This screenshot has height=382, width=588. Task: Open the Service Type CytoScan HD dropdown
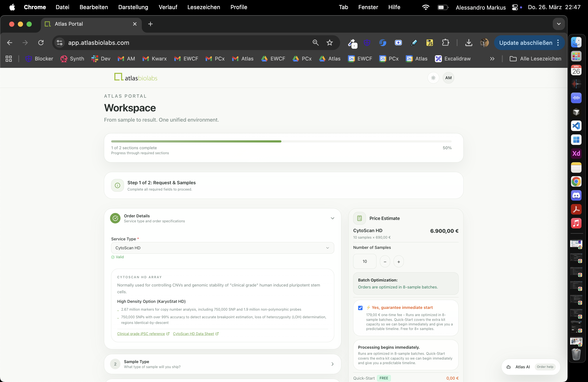pos(222,248)
